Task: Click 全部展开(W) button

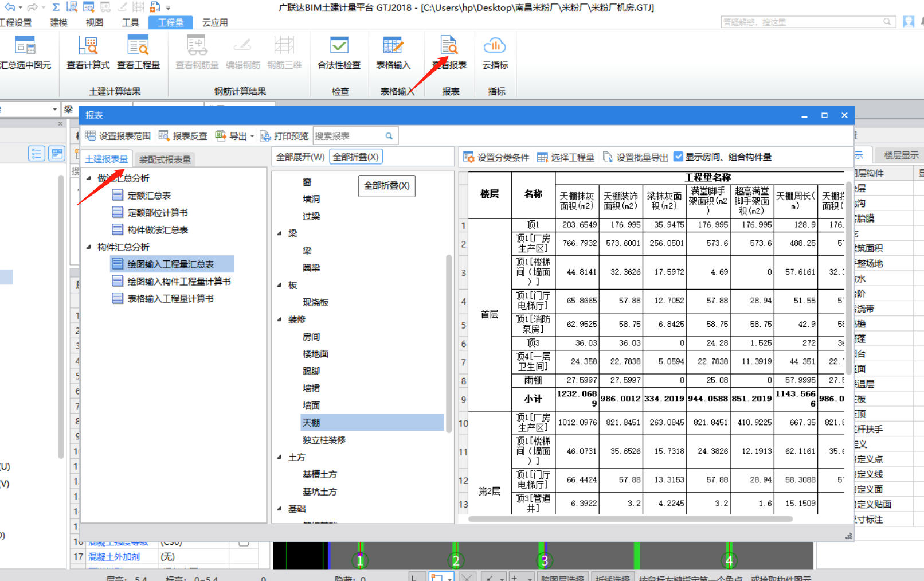Action: 300,157
